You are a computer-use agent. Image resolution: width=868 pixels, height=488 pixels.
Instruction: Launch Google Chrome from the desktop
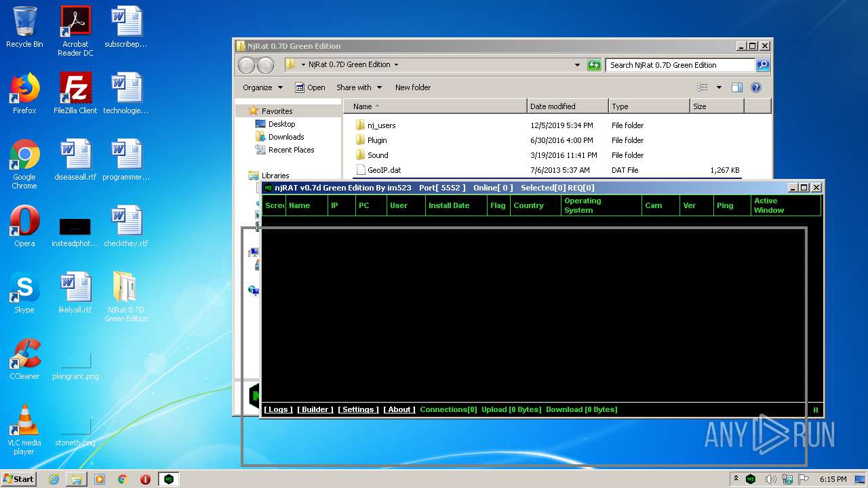24,164
